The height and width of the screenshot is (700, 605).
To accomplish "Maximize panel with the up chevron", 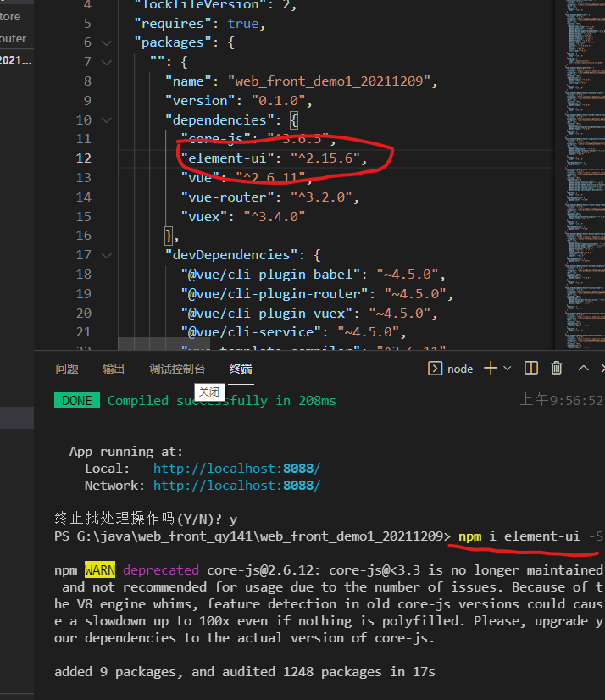I will 583,369.
